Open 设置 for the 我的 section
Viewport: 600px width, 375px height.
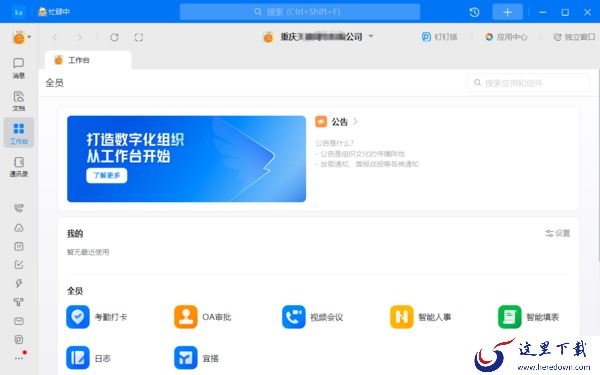point(558,233)
